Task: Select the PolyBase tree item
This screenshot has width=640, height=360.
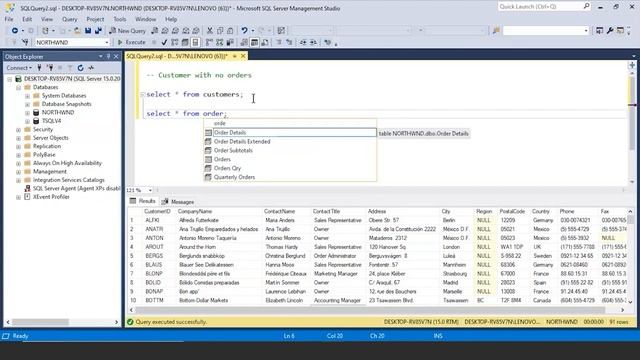Action: (x=44, y=155)
